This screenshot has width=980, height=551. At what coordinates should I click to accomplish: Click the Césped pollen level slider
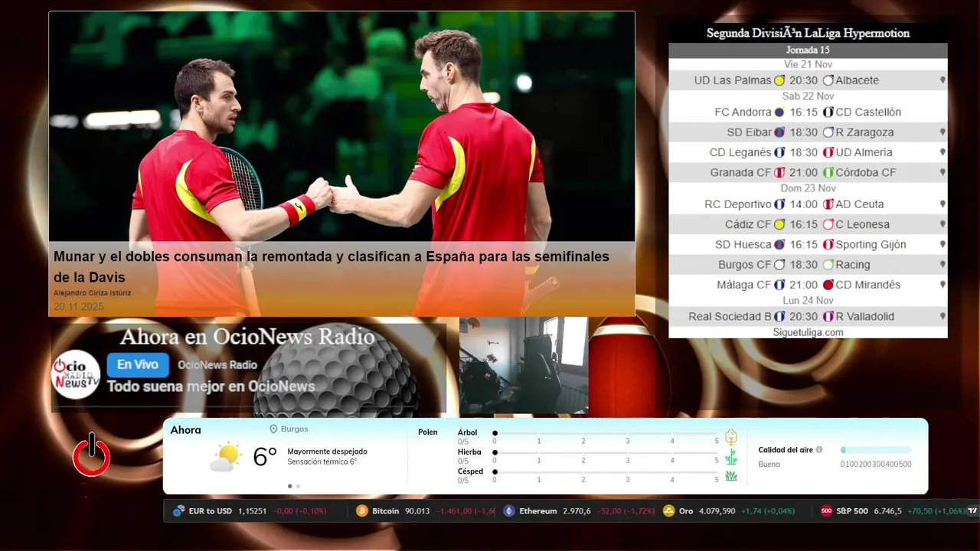click(606, 471)
